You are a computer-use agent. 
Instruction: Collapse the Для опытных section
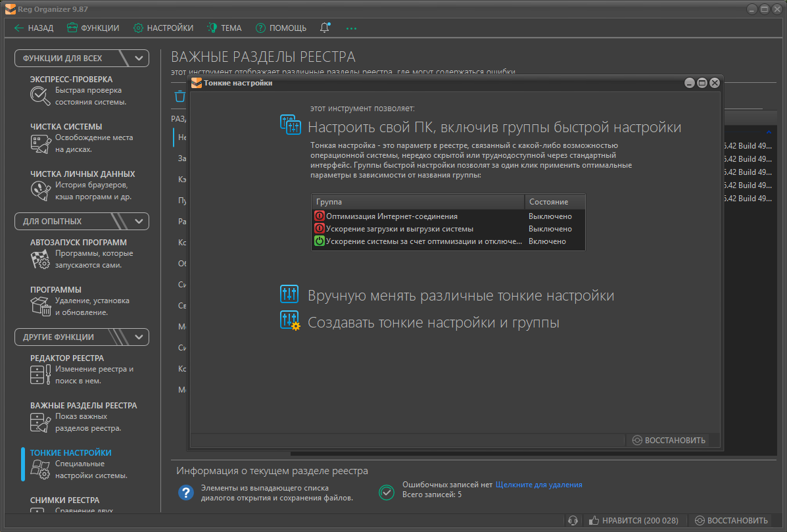(x=139, y=221)
